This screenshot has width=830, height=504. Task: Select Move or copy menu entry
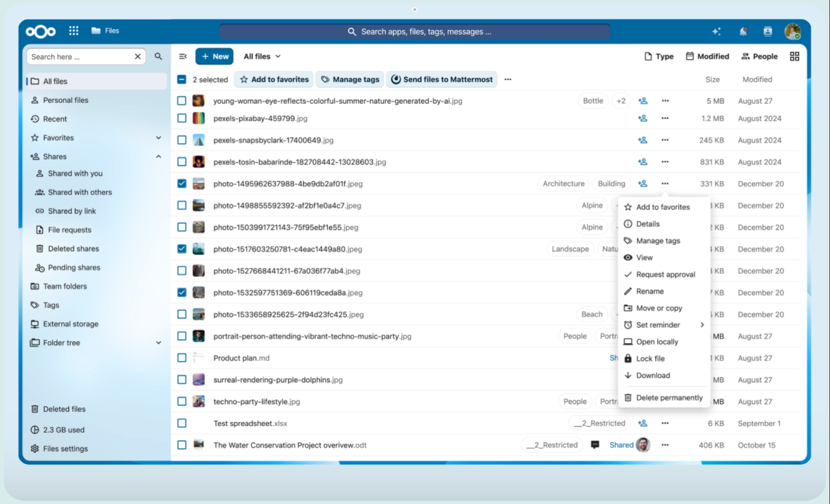664,308
